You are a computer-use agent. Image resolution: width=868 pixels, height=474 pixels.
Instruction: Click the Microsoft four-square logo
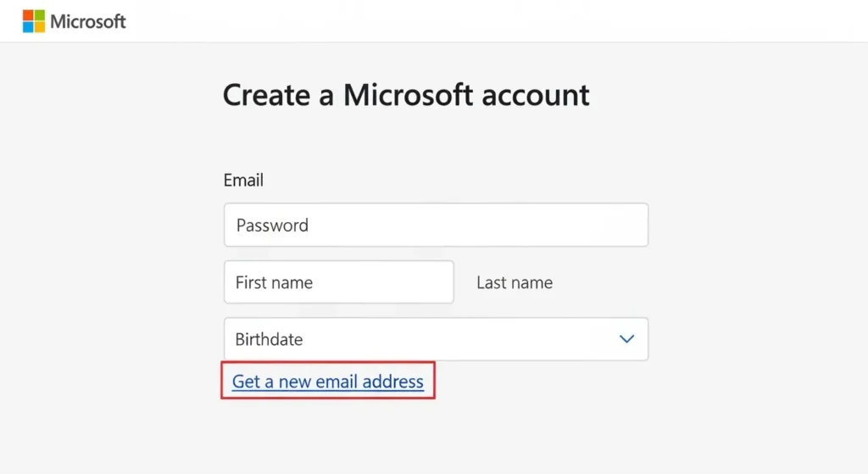click(x=34, y=21)
